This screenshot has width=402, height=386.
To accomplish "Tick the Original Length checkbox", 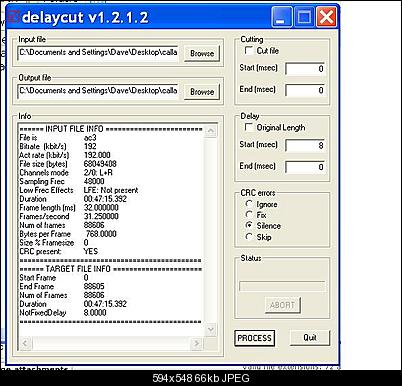I will pos(249,127).
